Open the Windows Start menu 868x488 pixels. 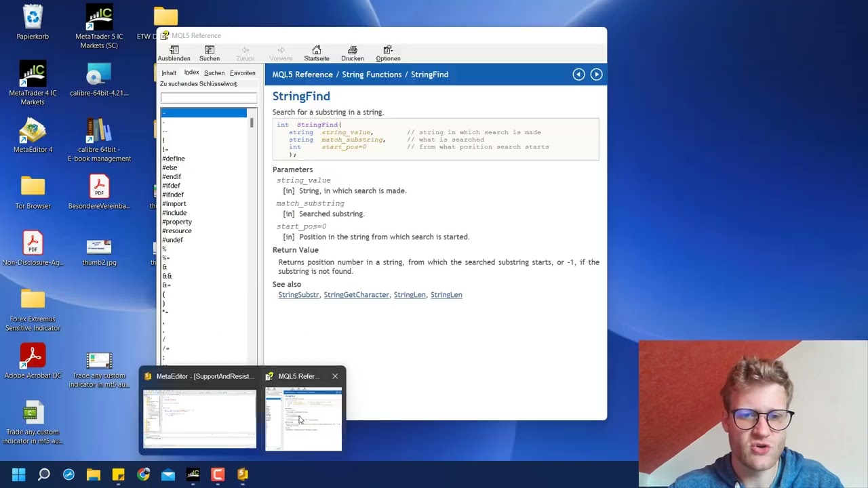(x=18, y=474)
